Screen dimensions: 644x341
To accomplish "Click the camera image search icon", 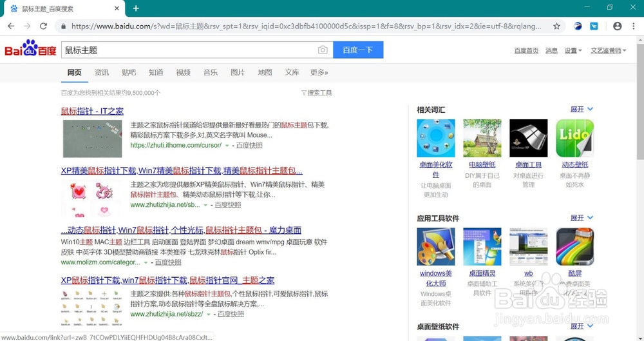I will click(x=323, y=50).
